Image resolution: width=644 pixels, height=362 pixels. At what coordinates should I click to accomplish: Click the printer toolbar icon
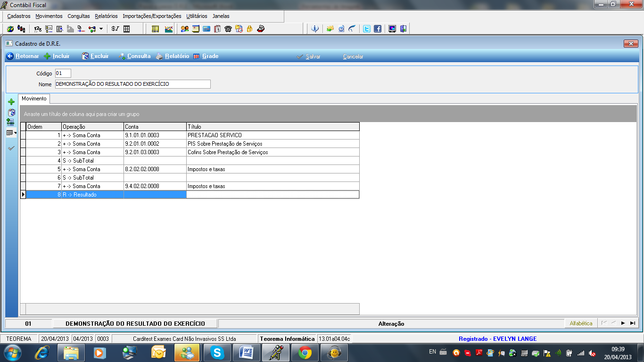(x=261, y=29)
